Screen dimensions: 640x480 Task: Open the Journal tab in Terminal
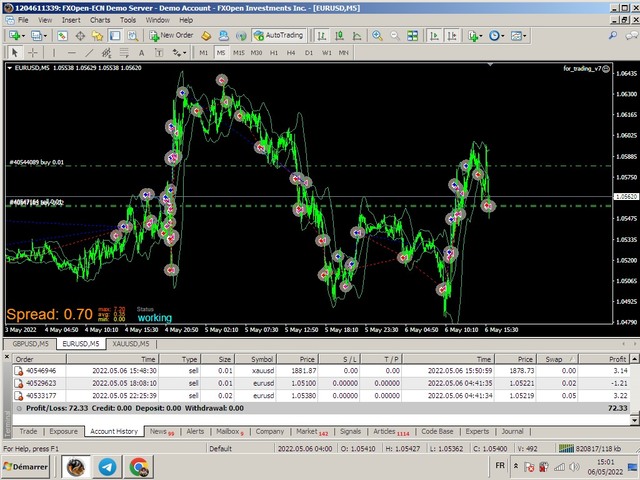[512, 431]
